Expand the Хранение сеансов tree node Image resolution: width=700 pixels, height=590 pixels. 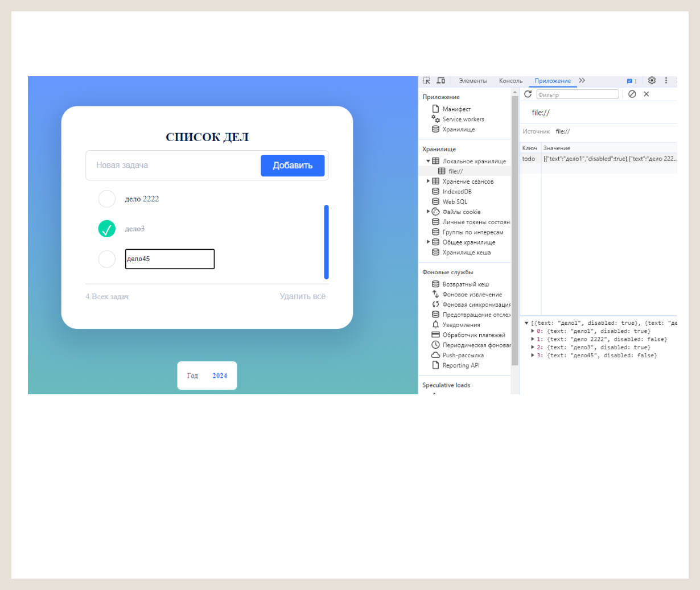tap(428, 181)
